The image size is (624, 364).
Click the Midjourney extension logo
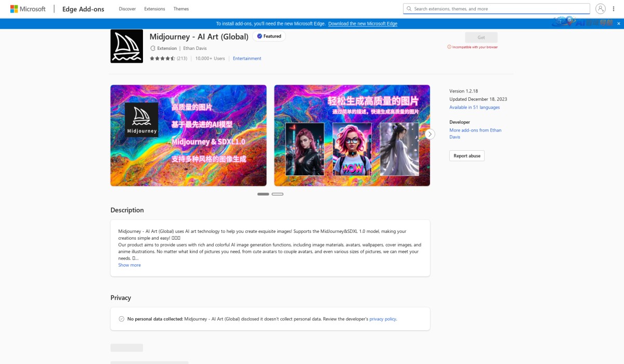click(x=126, y=46)
